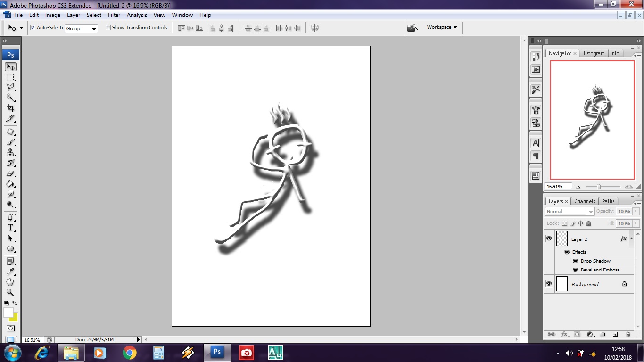Select the Brush tool
The width and height of the screenshot is (644, 362).
(x=10, y=142)
